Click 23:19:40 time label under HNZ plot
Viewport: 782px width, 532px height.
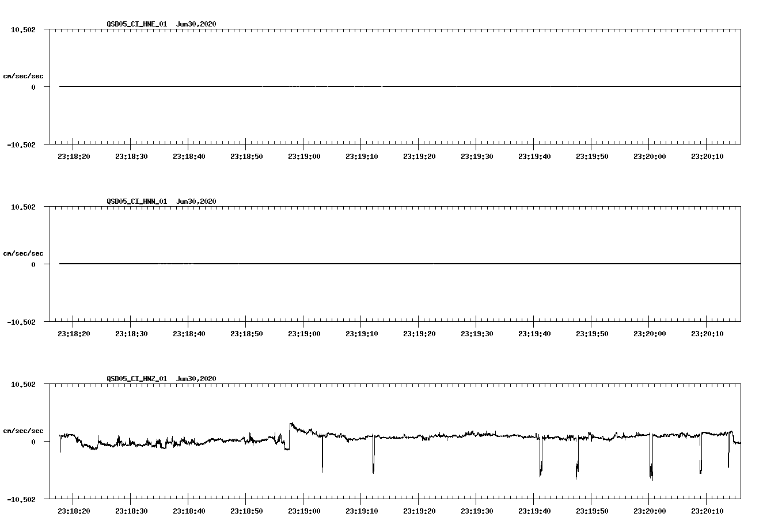tap(534, 511)
